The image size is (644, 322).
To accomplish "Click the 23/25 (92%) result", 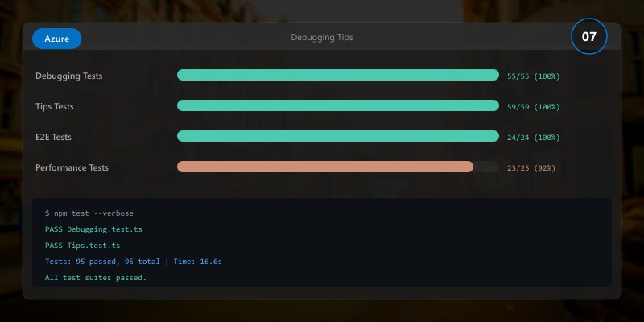I will pos(531,168).
